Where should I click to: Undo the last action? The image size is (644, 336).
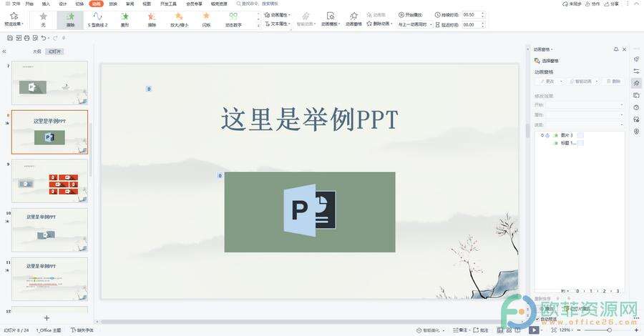click(x=44, y=38)
